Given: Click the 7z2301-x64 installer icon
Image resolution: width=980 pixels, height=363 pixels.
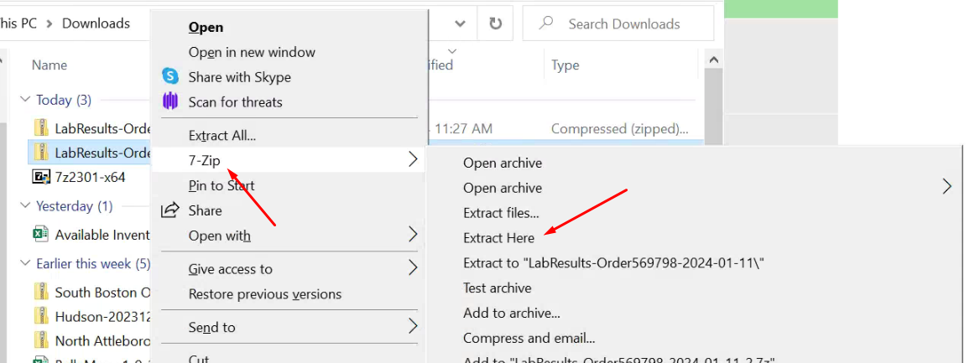Looking at the screenshot, I should pyautogui.click(x=41, y=177).
